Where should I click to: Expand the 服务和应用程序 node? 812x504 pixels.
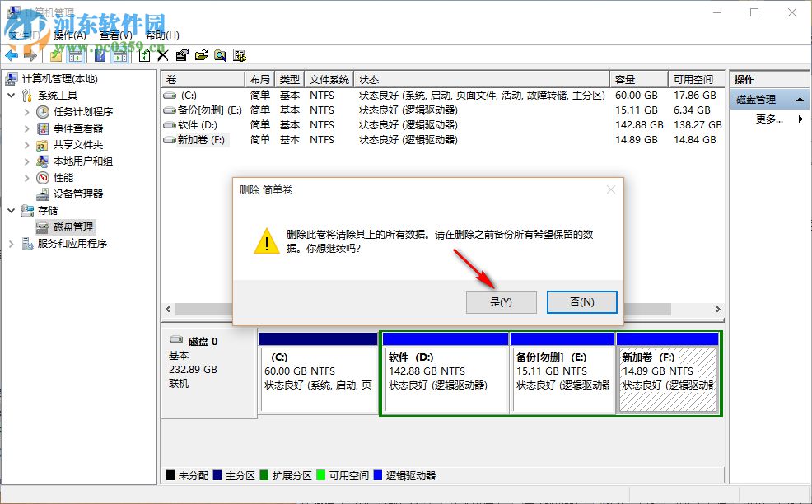coord(12,243)
